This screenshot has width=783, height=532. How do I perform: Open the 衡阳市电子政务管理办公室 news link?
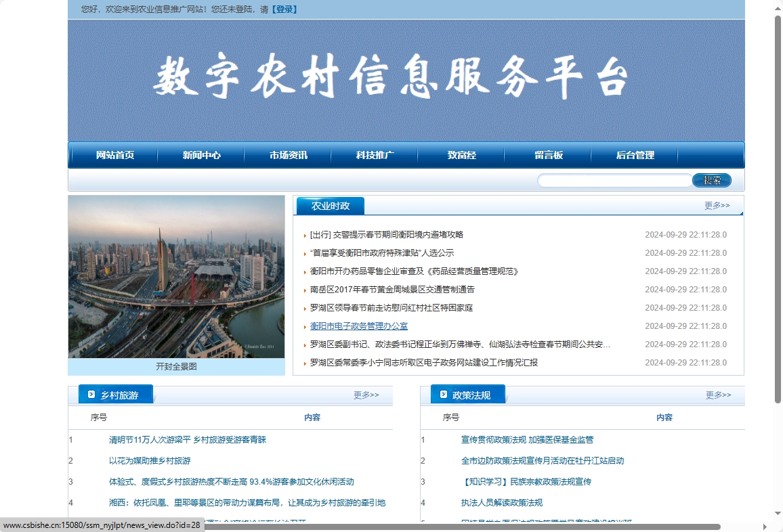point(359,326)
